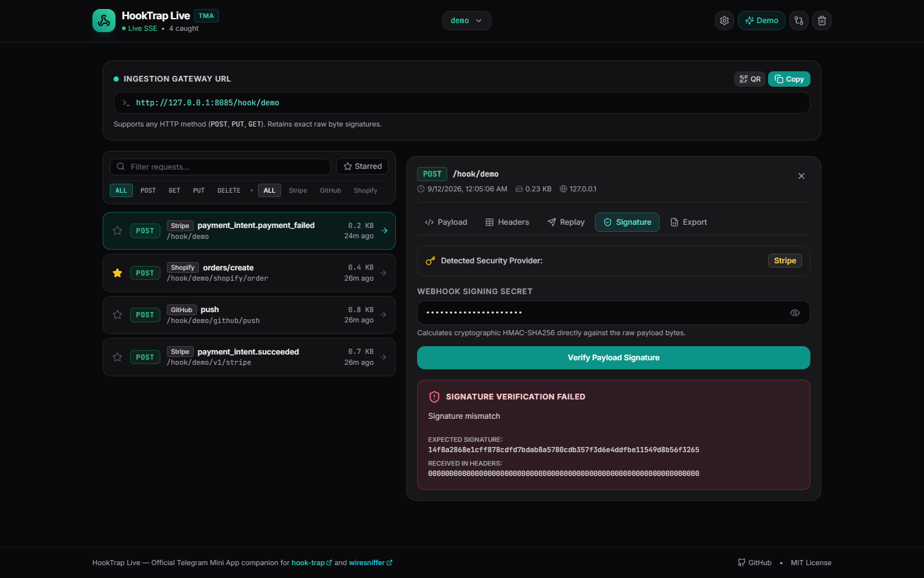Switch to the Replay tab
This screenshot has width=924, height=578.
pyautogui.click(x=566, y=222)
